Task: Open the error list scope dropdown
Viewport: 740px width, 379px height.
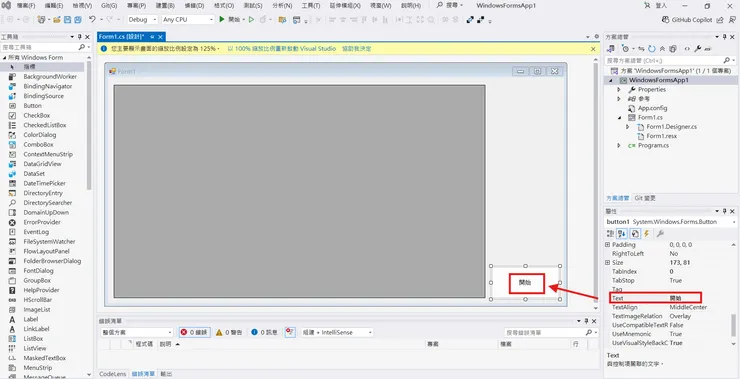Action: (137, 332)
